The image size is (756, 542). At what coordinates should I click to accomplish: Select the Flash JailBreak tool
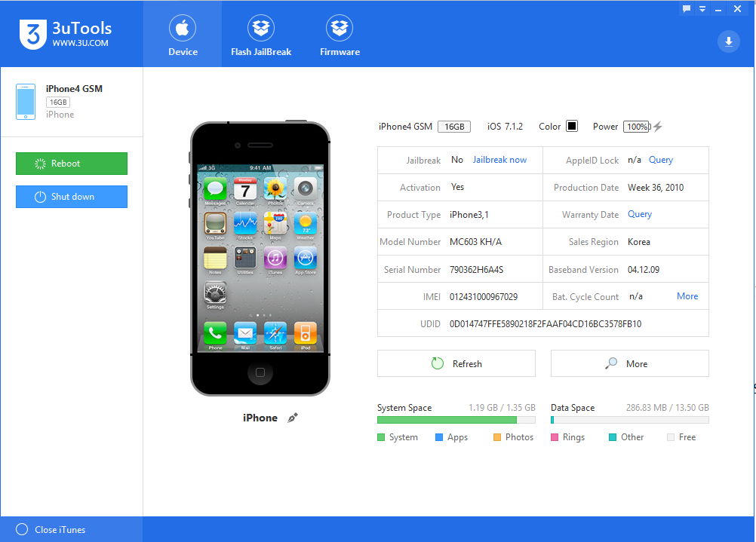[260, 34]
